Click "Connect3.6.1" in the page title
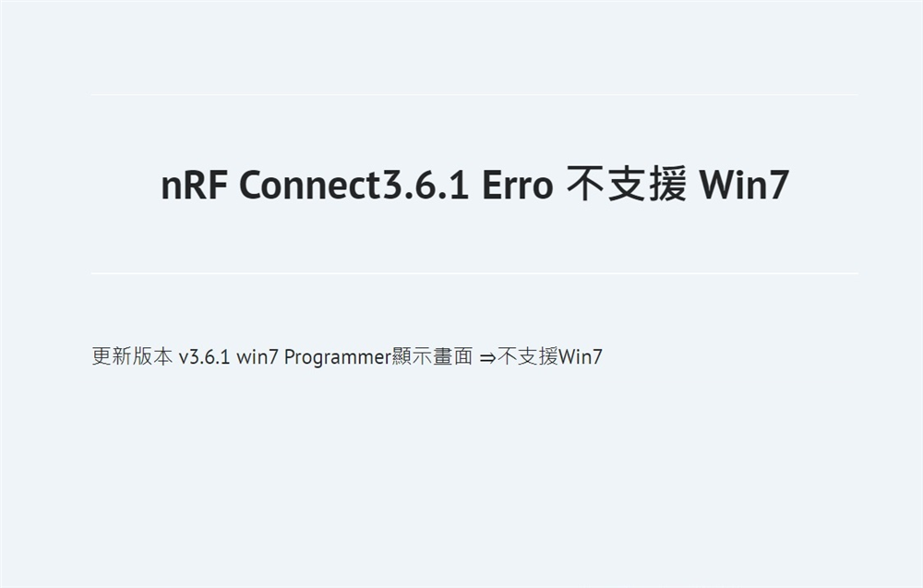Image resolution: width=923 pixels, height=588 pixels. pyautogui.click(x=354, y=185)
